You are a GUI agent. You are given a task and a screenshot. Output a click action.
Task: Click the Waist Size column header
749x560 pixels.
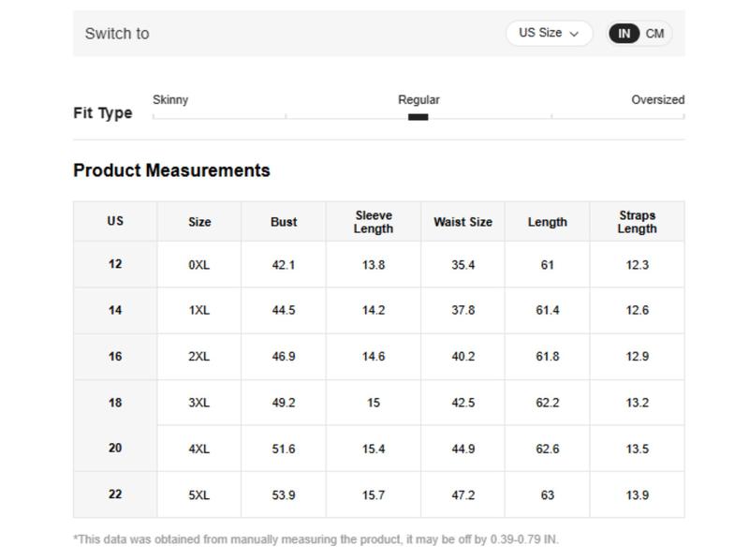tap(463, 222)
